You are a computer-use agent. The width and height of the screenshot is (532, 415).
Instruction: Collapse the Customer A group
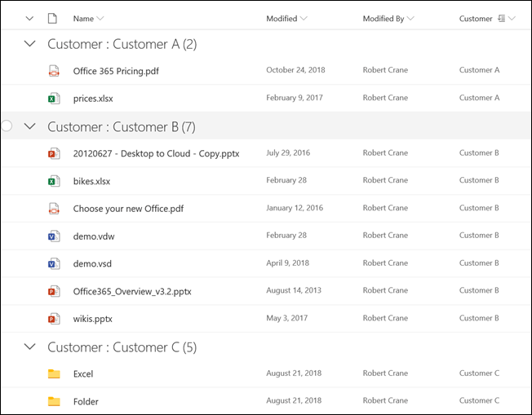point(30,43)
